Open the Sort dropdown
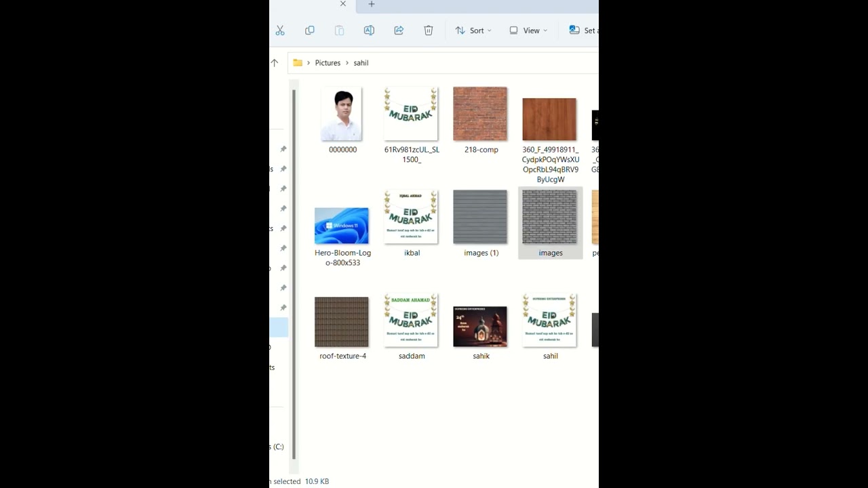Image resolution: width=868 pixels, height=488 pixels. [473, 30]
